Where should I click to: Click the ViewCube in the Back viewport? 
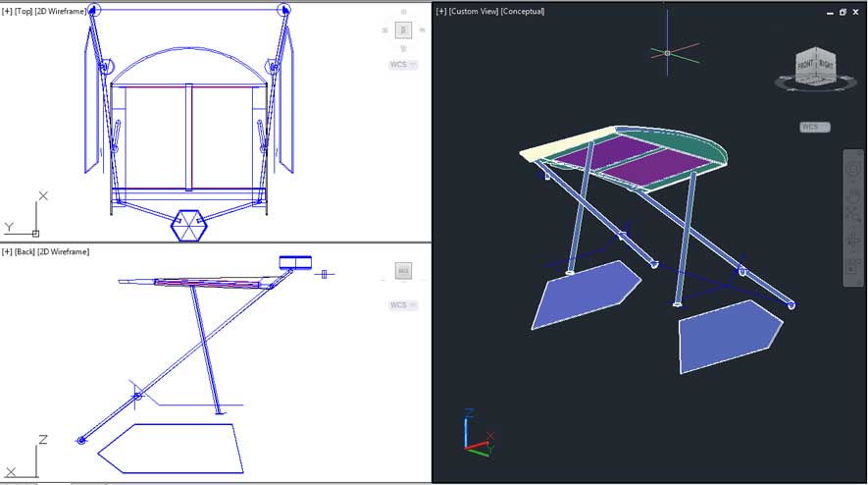[403, 271]
